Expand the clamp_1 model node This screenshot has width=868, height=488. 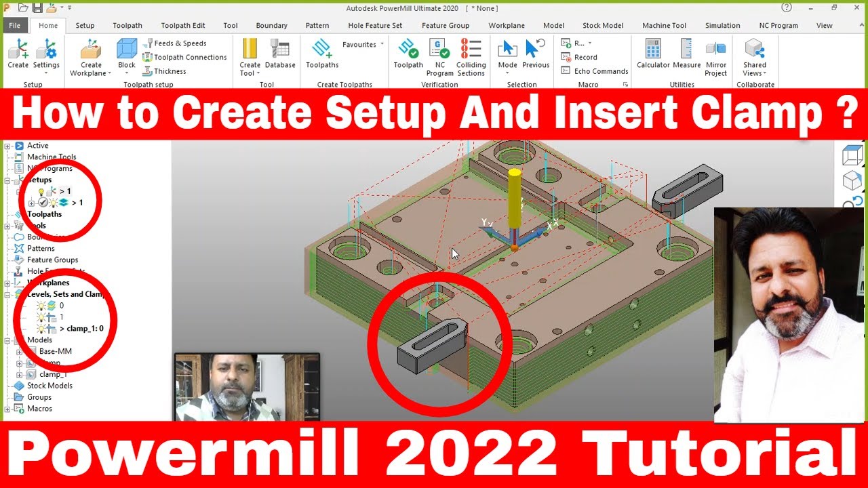pos(20,375)
